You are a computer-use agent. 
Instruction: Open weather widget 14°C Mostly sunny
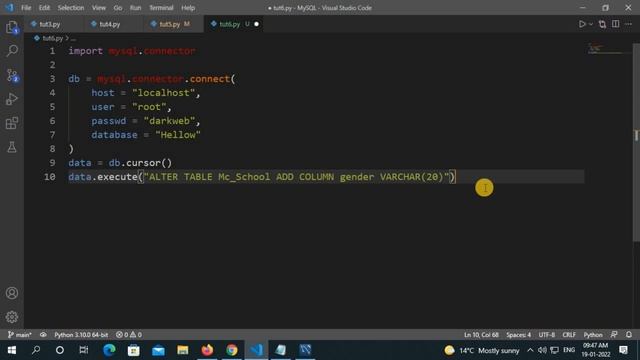(482, 350)
